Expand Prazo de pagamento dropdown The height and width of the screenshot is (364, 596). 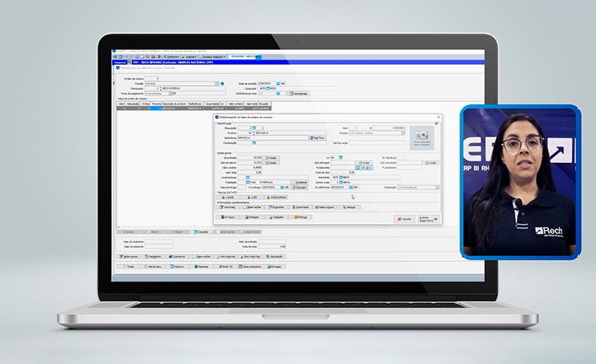pos(171,94)
